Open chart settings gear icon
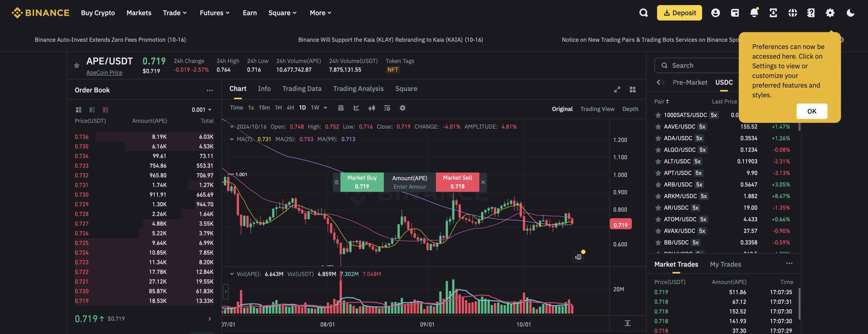Viewport: 868px width, 334px height. click(x=402, y=108)
